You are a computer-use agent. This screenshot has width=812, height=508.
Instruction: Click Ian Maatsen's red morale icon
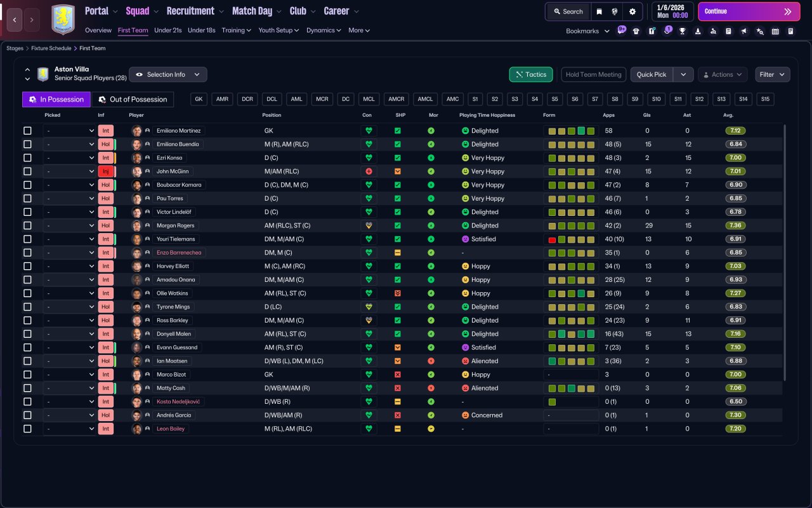431,361
